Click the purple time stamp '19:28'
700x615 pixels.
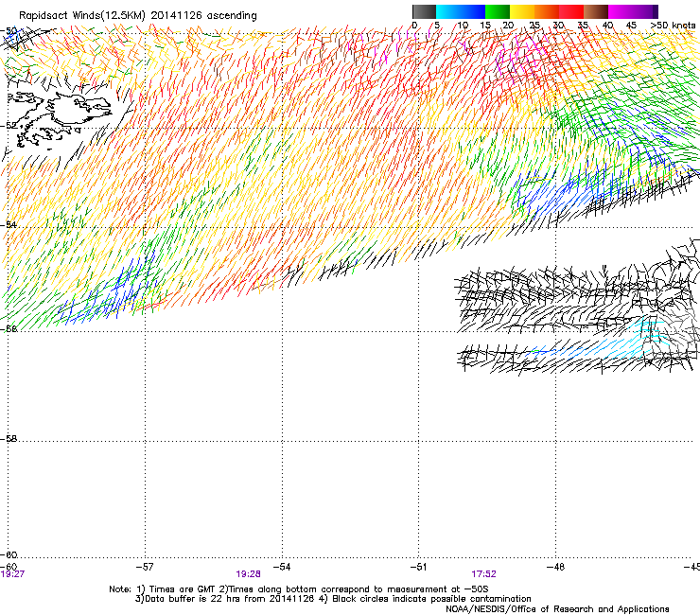click(248, 574)
